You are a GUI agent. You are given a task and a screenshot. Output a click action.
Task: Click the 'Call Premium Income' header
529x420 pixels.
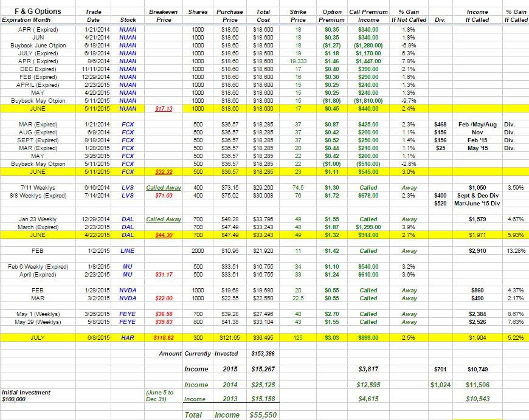[368, 16]
